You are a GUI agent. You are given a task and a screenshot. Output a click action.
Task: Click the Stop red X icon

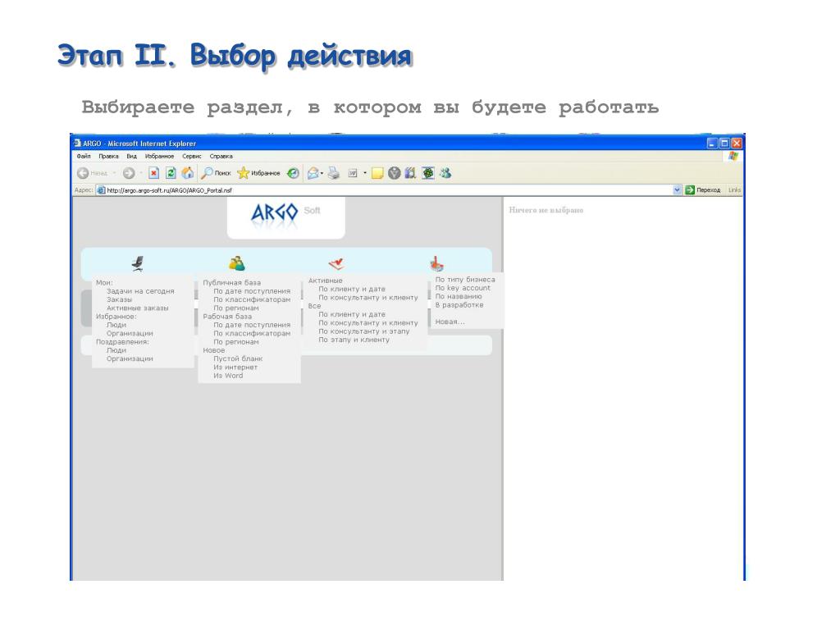click(153, 173)
